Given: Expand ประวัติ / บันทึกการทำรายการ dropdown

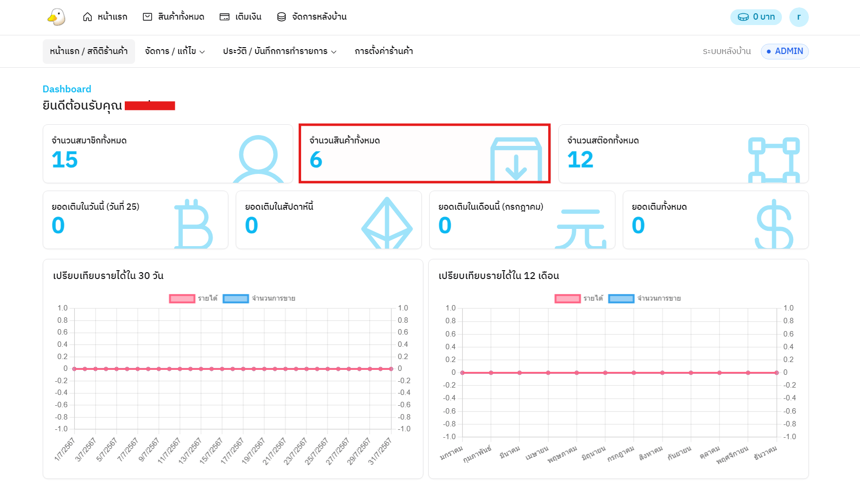Looking at the screenshot, I should point(279,51).
